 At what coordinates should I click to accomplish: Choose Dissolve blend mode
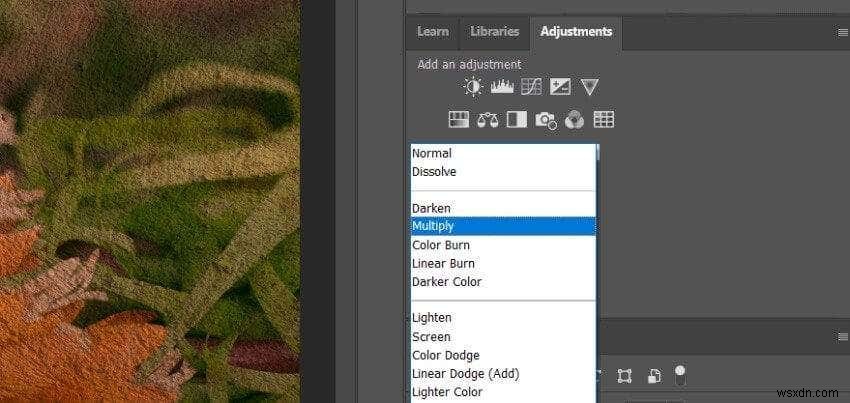pos(503,172)
